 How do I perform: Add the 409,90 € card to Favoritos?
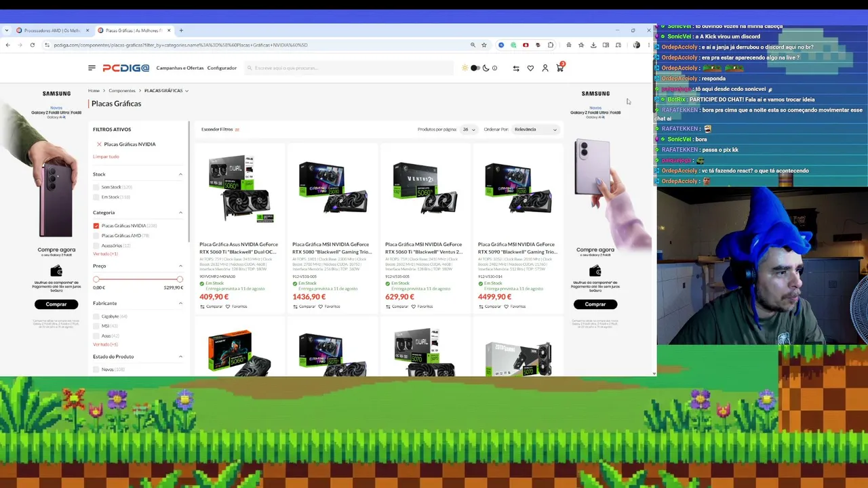click(237, 306)
